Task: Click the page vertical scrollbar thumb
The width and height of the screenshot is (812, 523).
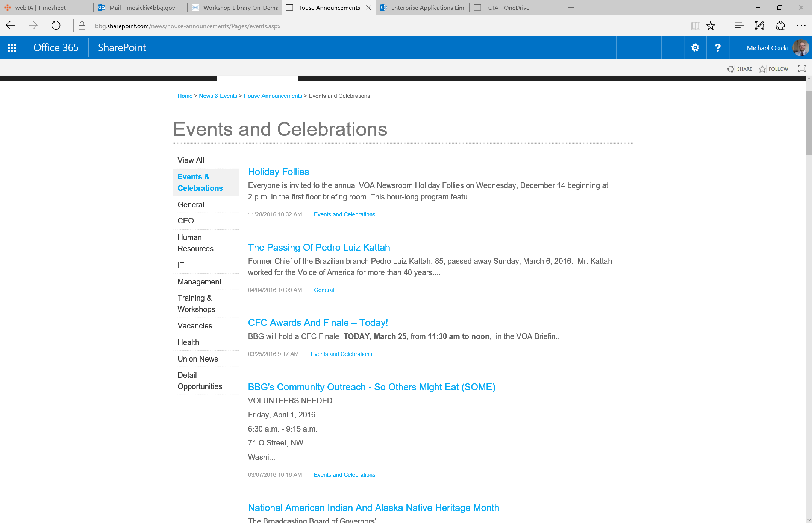Action: tap(809, 123)
